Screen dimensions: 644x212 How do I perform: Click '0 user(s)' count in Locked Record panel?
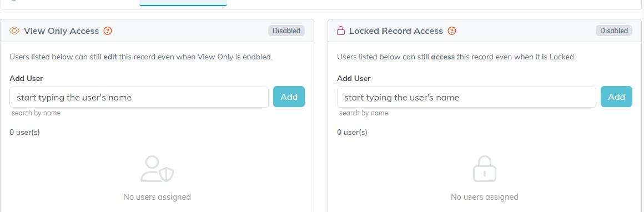click(352, 132)
